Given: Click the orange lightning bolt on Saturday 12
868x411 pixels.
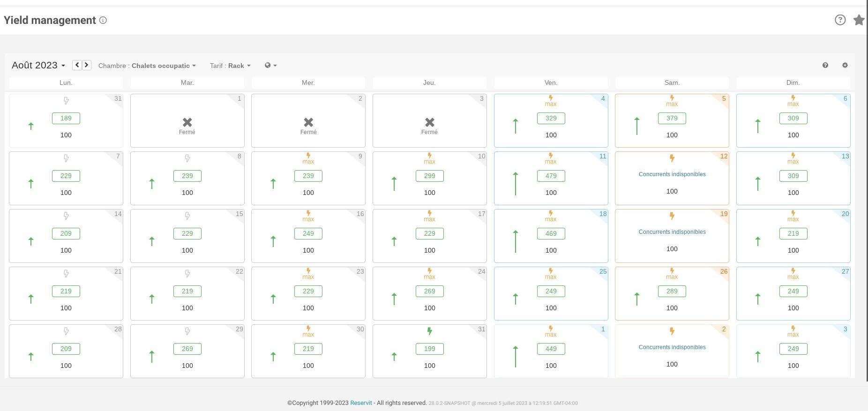Looking at the screenshot, I should 672,158.
